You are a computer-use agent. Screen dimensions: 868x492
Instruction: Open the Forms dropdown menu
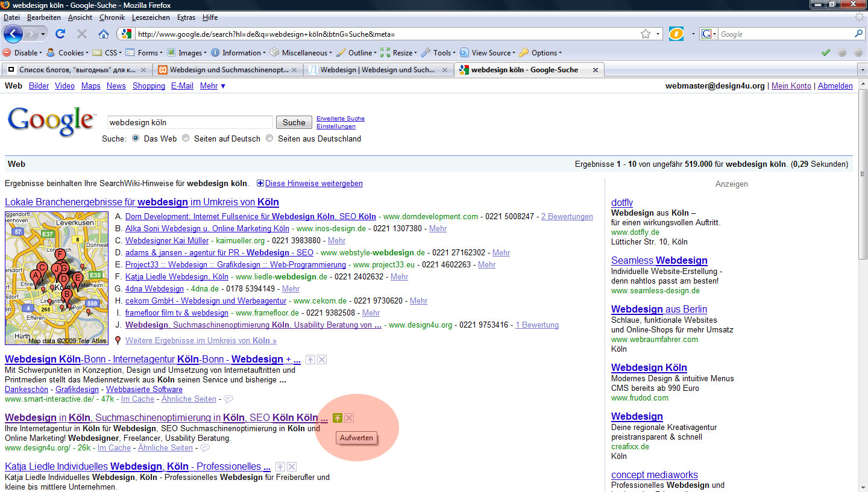[x=145, y=53]
